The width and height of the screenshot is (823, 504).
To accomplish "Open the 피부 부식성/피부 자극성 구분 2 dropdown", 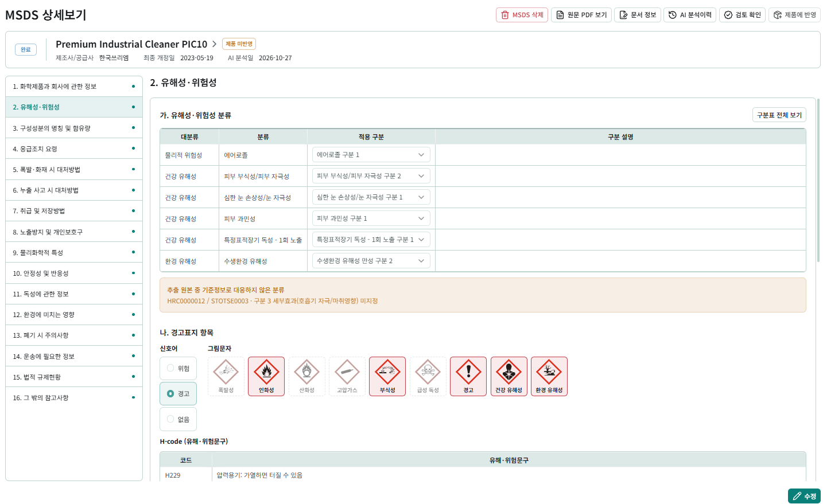I will coord(371,176).
